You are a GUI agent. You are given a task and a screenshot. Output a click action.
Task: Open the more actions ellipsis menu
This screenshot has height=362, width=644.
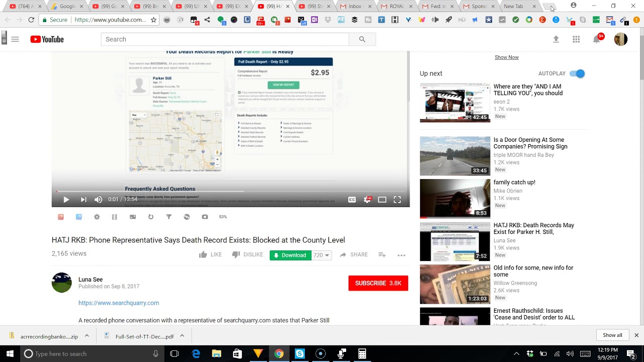tap(401, 255)
